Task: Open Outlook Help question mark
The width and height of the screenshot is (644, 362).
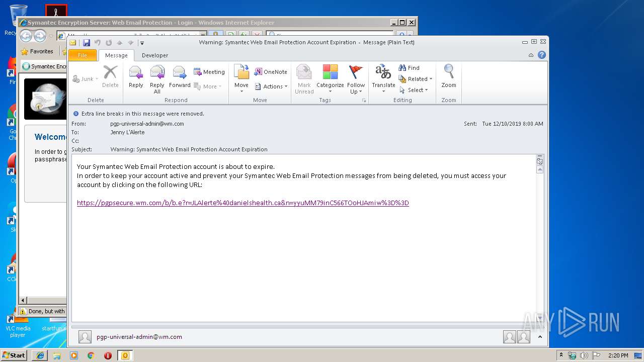Action: click(x=542, y=55)
